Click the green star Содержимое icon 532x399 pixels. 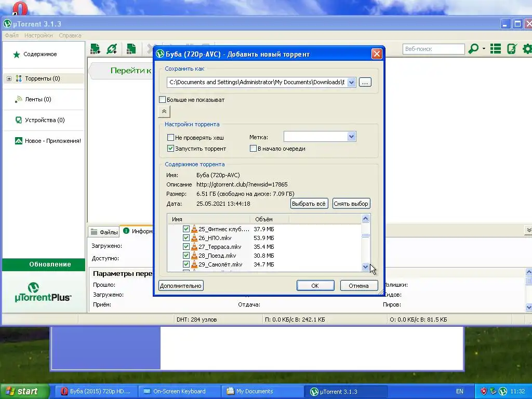[16, 54]
